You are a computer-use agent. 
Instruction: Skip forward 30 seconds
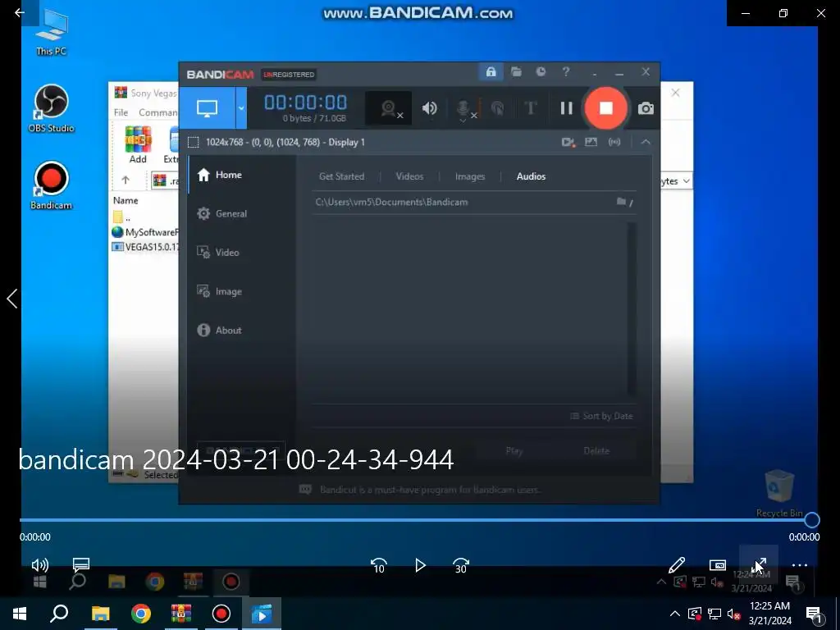[461, 565]
